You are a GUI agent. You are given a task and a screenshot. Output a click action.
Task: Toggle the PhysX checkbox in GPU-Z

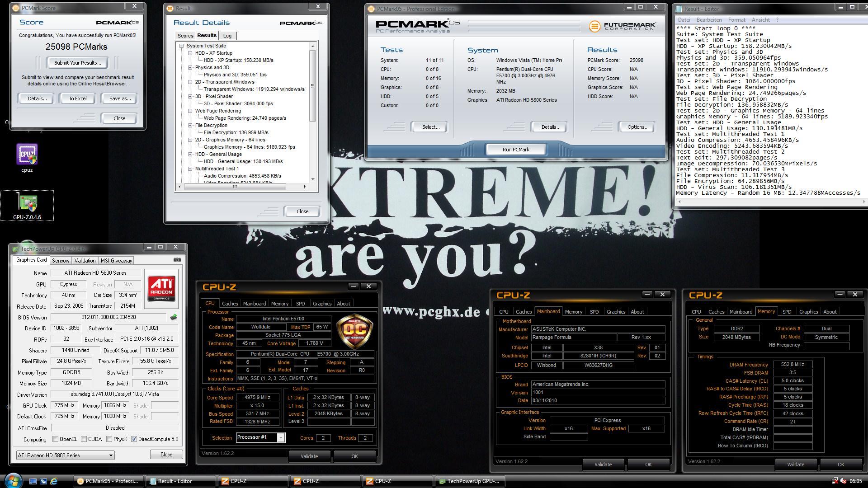coord(109,439)
